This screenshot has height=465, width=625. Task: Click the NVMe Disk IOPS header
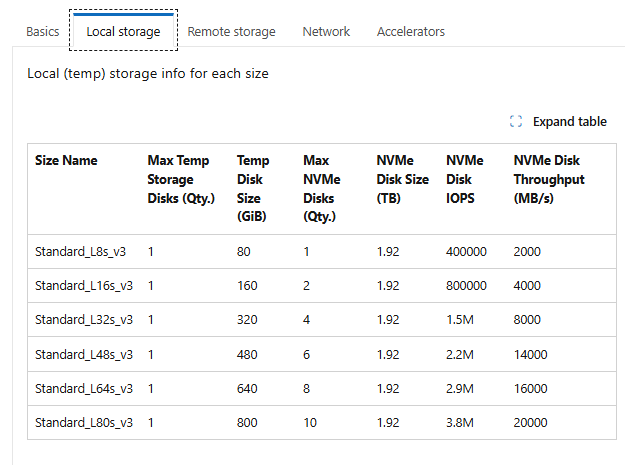point(464,179)
